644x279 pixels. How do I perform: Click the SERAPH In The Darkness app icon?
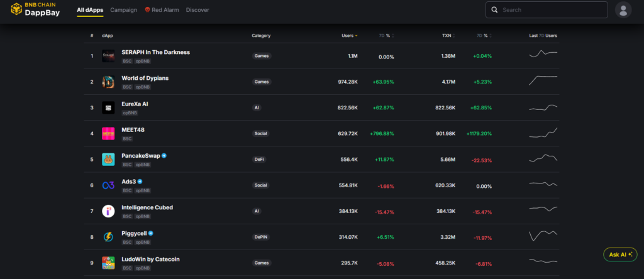pos(108,56)
